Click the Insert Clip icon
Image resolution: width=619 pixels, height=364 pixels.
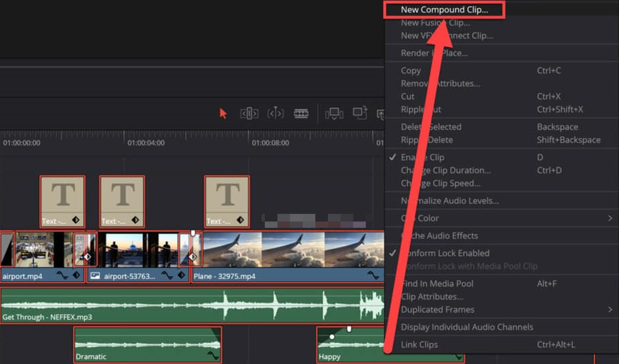[334, 114]
